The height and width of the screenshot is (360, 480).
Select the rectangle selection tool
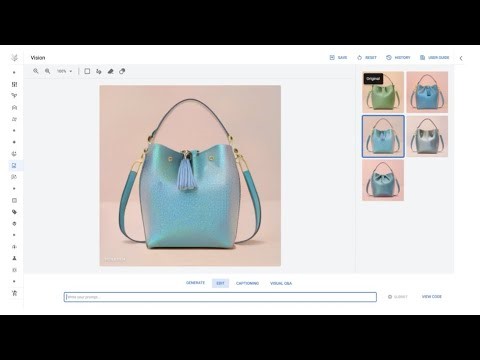click(87, 71)
